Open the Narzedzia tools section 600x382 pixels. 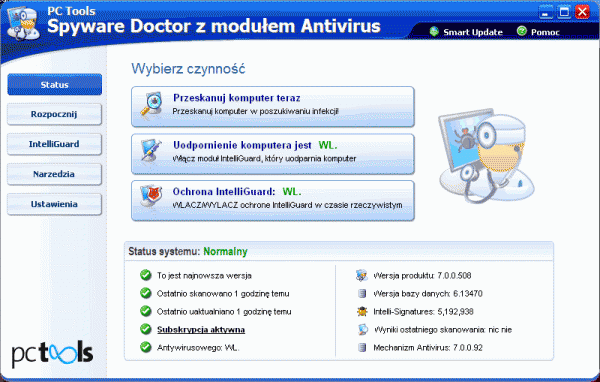tap(54, 174)
